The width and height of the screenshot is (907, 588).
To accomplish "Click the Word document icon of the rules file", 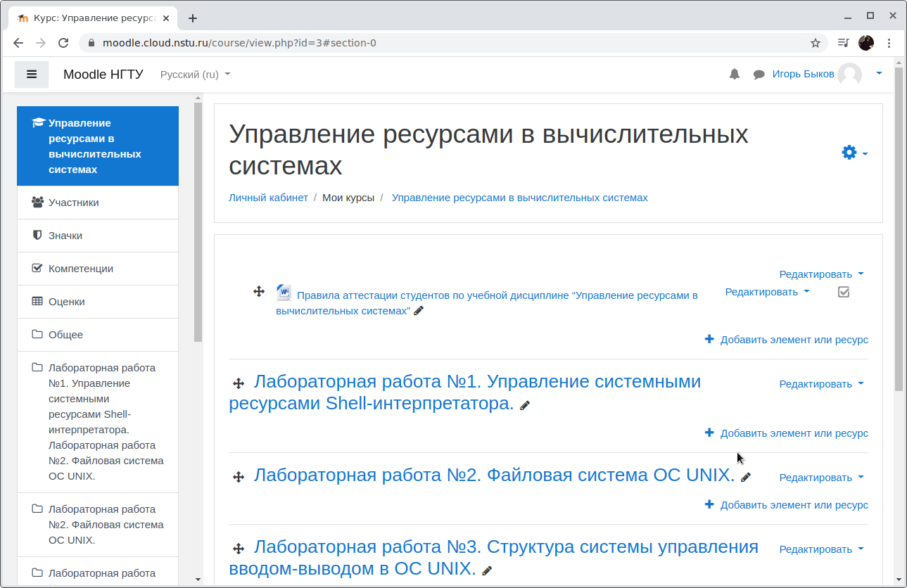I will [284, 293].
